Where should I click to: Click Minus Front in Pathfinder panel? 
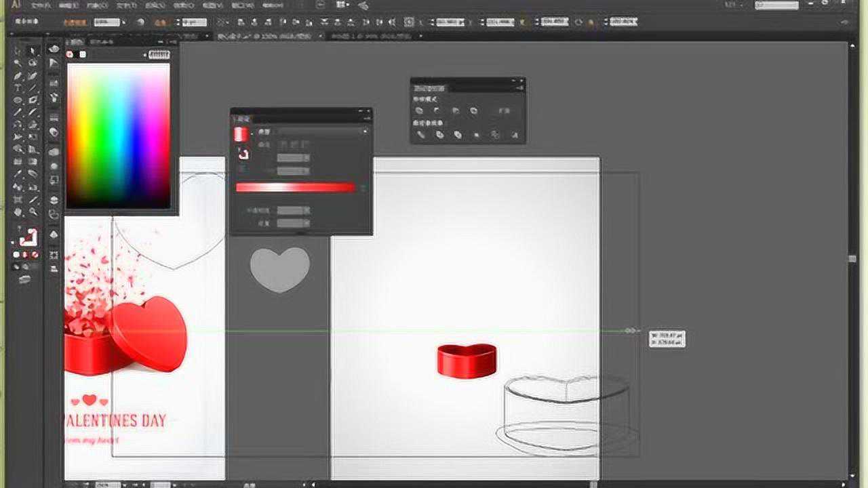pyautogui.click(x=437, y=110)
